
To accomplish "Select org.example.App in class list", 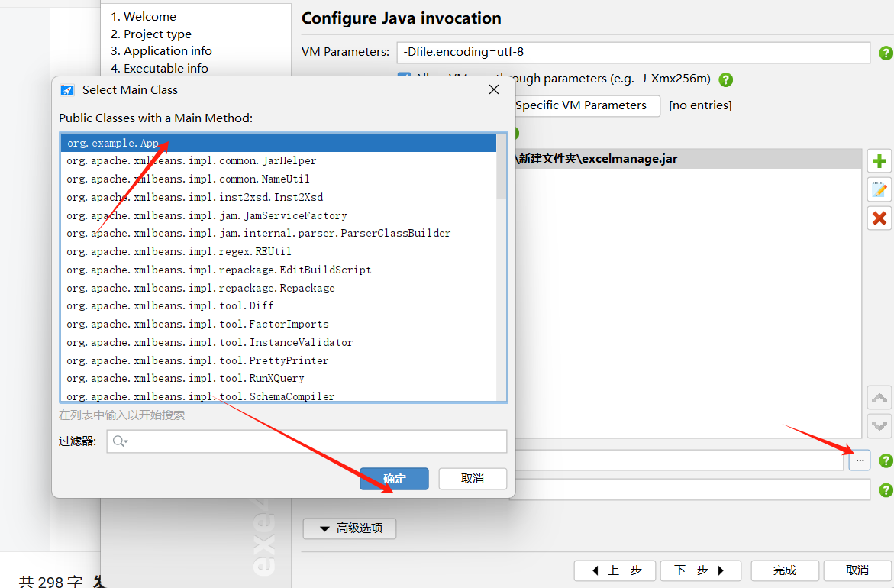I will (x=279, y=143).
